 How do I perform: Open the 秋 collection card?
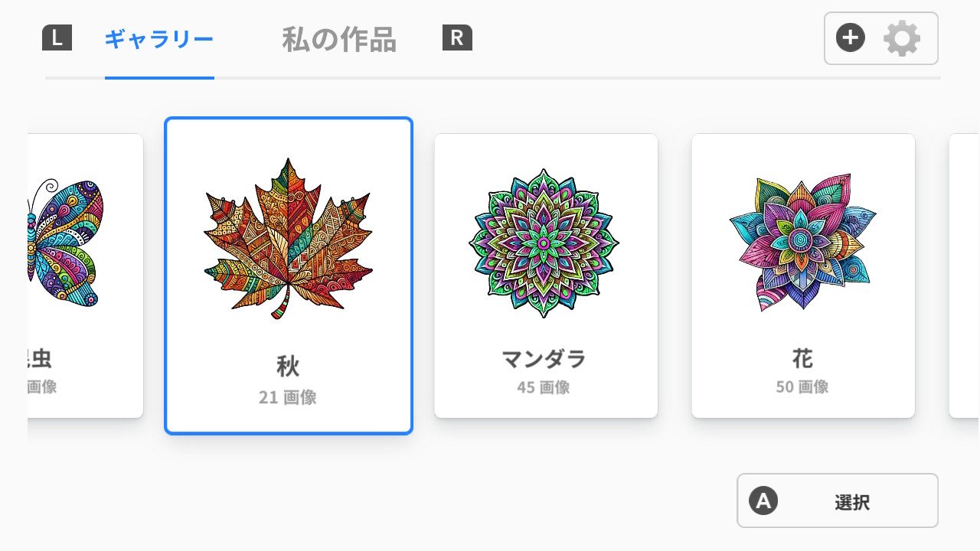click(x=289, y=275)
